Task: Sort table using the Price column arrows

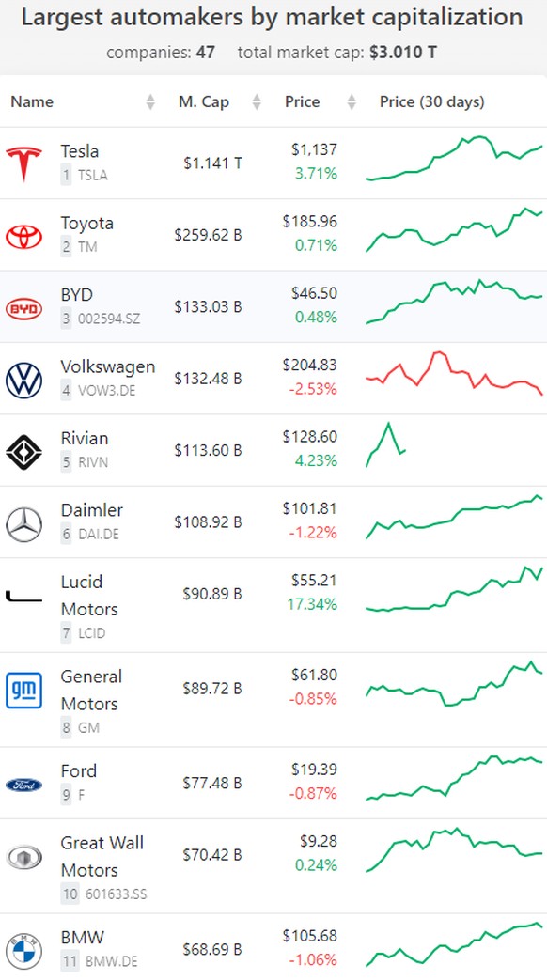Action: [352, 101]
